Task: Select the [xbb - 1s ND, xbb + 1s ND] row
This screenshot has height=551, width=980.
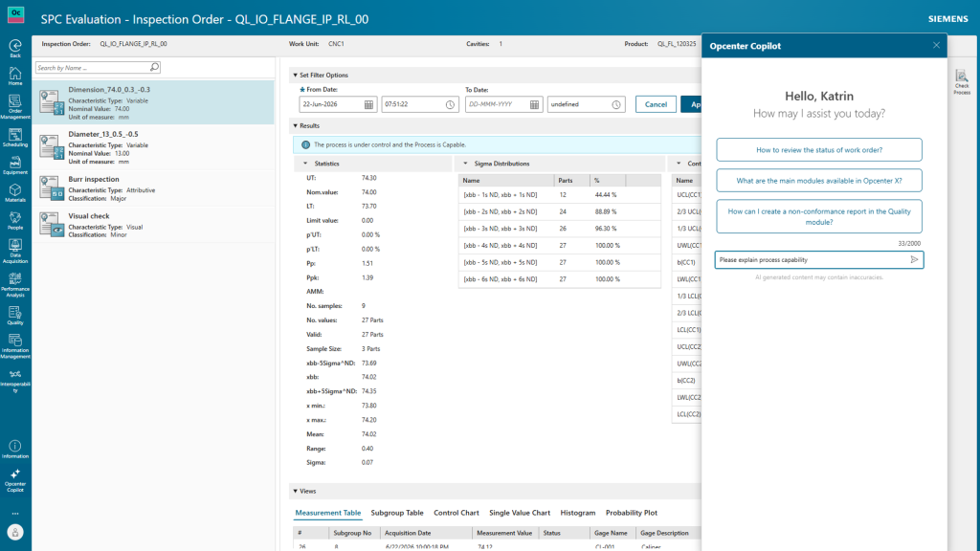Action: [559, 195]
